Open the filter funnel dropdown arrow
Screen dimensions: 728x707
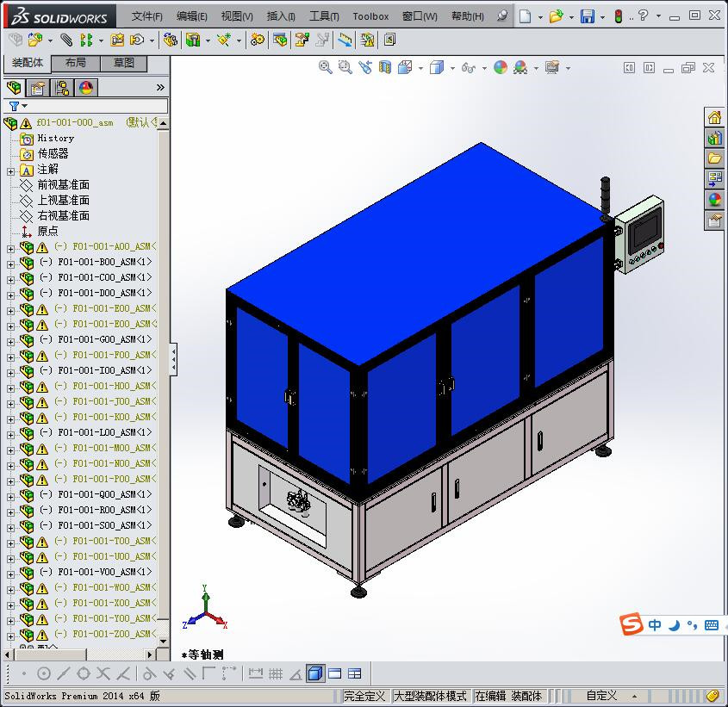[x=25, y=106]
